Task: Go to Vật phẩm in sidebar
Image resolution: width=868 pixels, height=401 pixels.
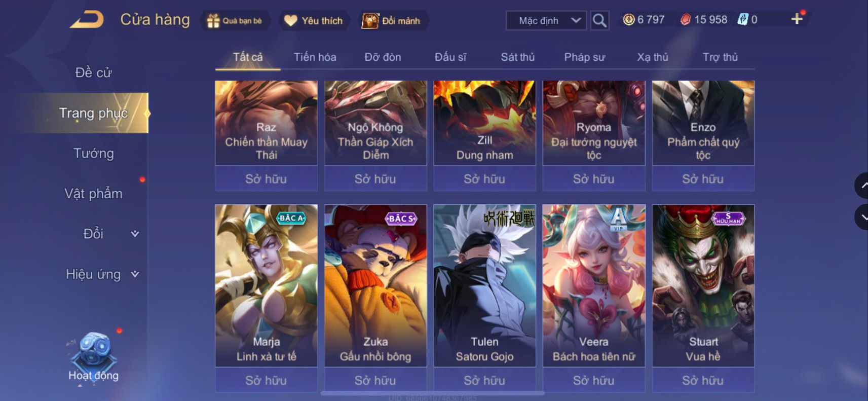Action: click(94, 194)
